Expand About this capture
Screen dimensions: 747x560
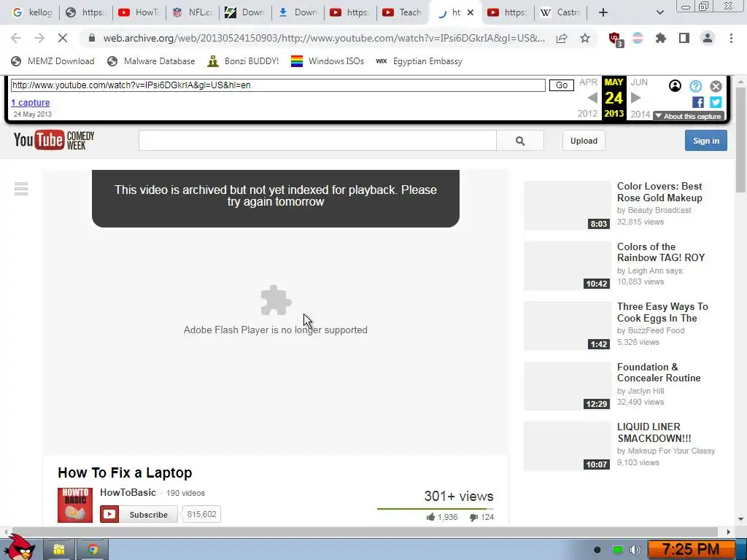tap(689, 116)
